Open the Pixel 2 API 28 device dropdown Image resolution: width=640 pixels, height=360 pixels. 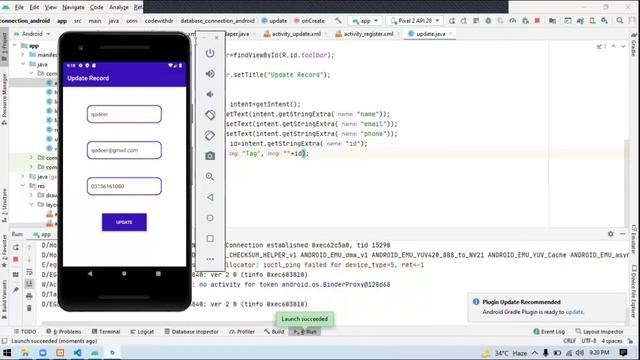pos(416,20)
